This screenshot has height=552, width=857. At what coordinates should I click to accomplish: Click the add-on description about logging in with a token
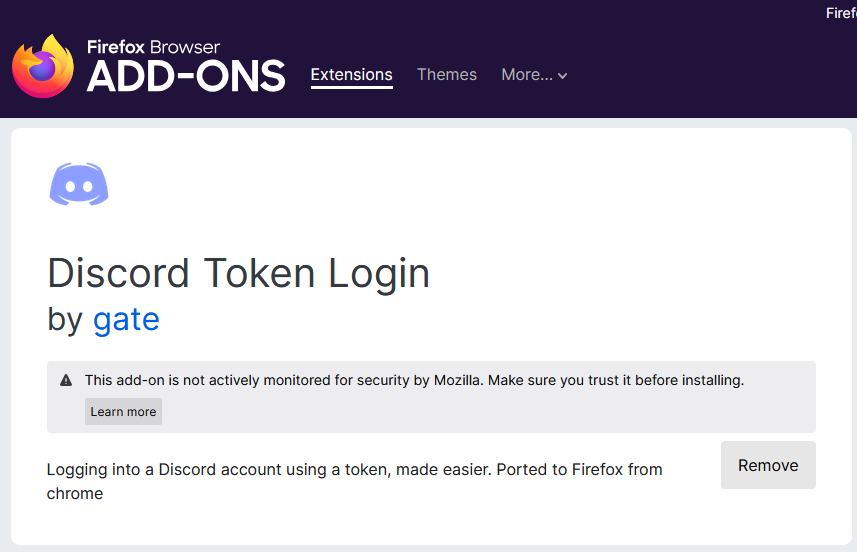(x=354, y=481)
